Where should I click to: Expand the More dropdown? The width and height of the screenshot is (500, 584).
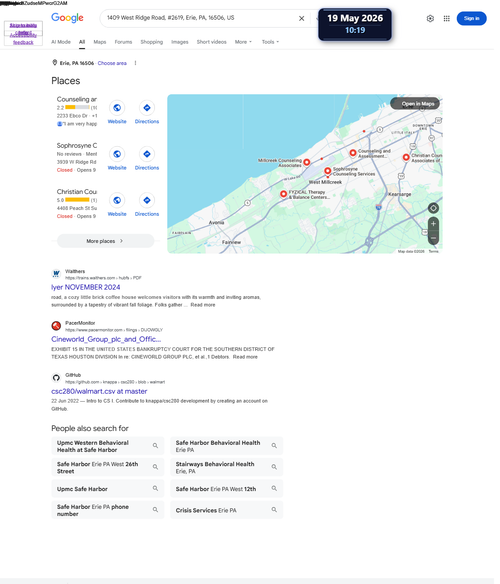(x=243, y=42)
